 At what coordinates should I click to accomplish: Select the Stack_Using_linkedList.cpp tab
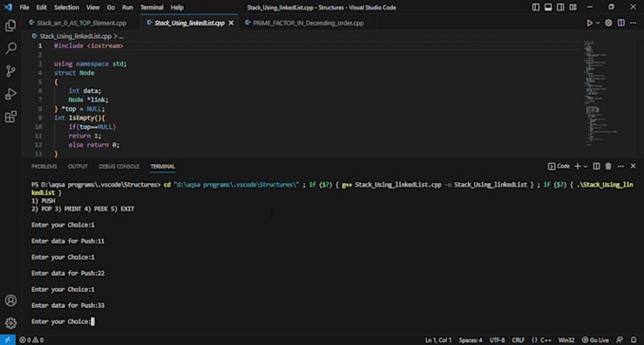click(189, 23)
